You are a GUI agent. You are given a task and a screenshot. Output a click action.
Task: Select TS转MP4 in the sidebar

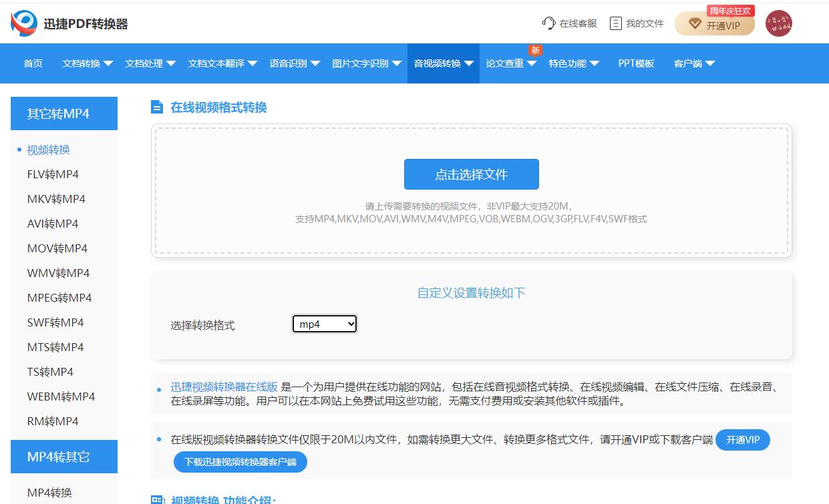(50, 372)
